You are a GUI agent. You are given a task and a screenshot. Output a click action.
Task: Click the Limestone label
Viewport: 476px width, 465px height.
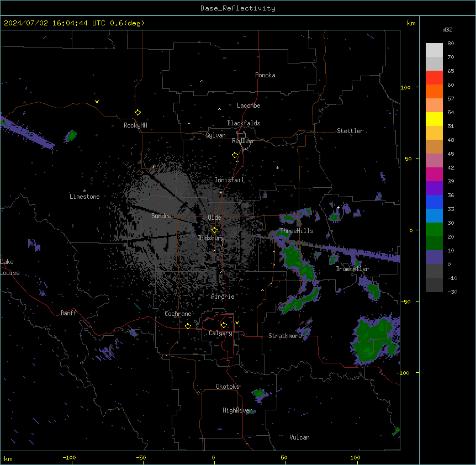tap(84, 197)
